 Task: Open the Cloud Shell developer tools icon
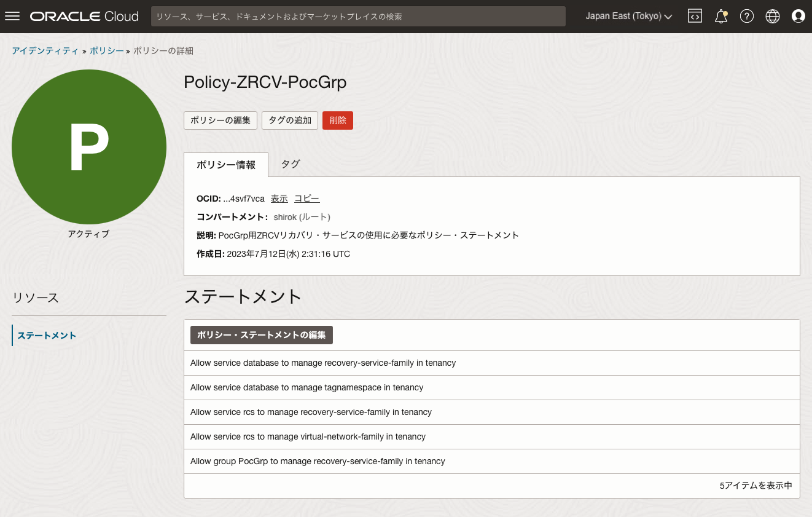(695, 17)
